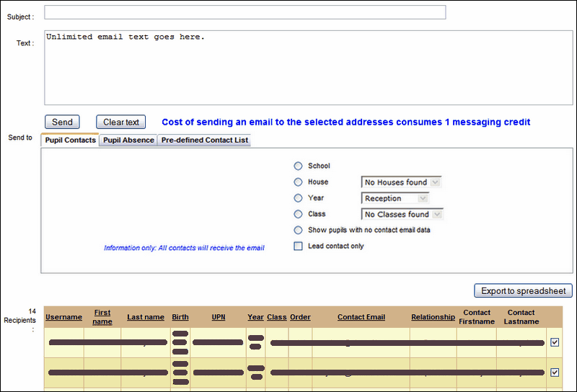Sort the table by Class header
This screenshot has width=577, height=392.
coord(277,317)
